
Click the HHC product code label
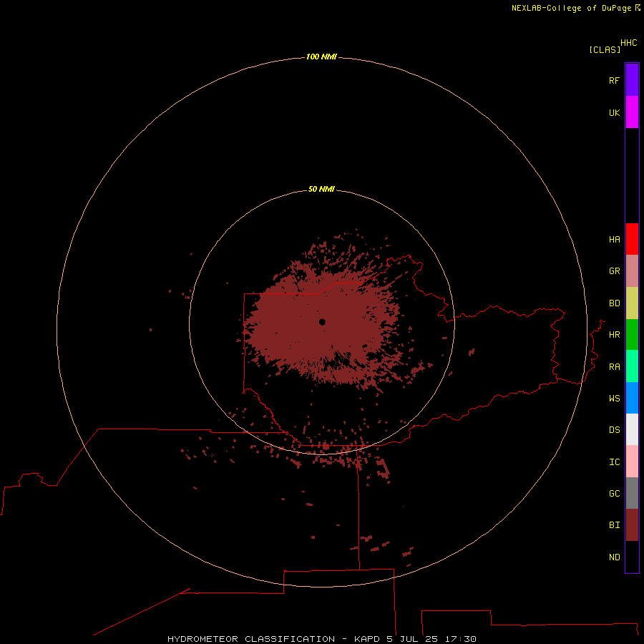[628, 42]
